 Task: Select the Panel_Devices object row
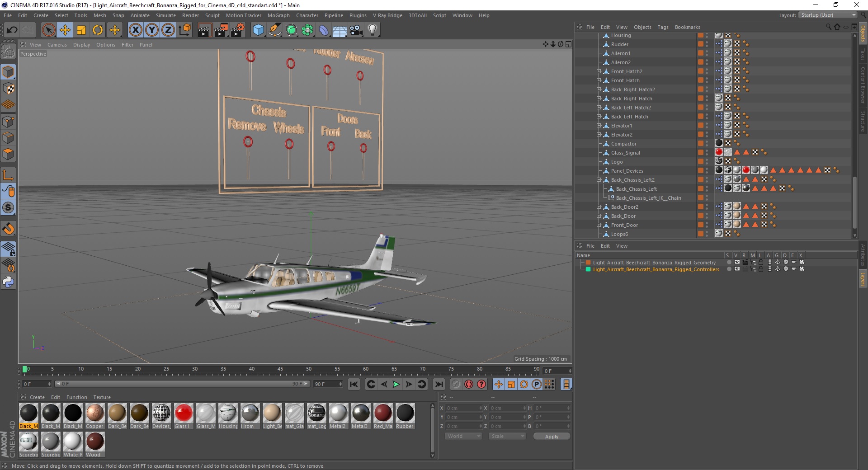pos(627,171)
